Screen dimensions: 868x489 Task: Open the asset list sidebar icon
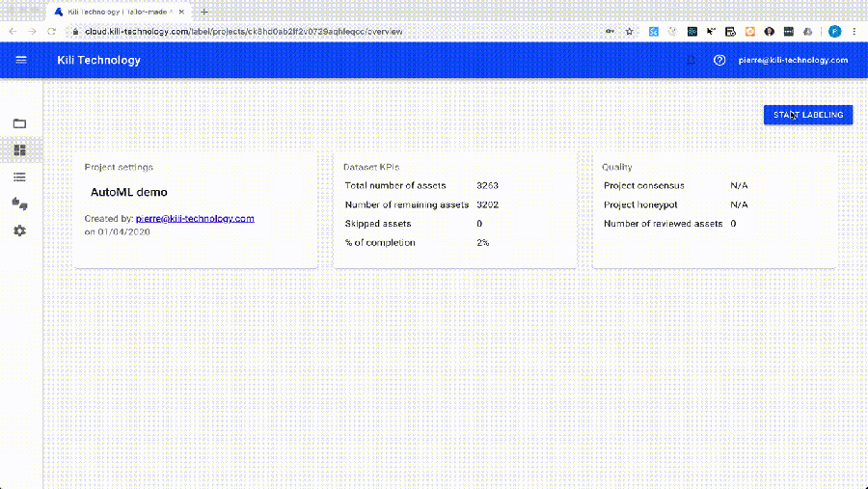pos(19,177)
